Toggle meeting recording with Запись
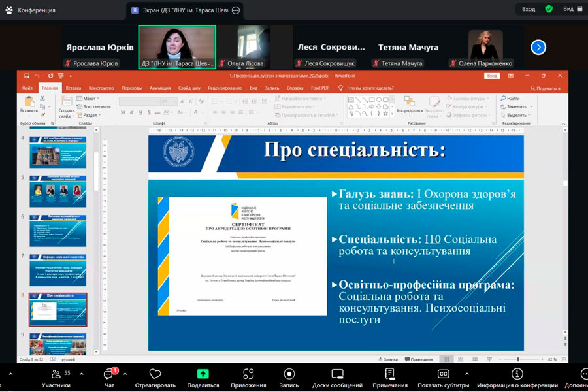 [289, 374]
